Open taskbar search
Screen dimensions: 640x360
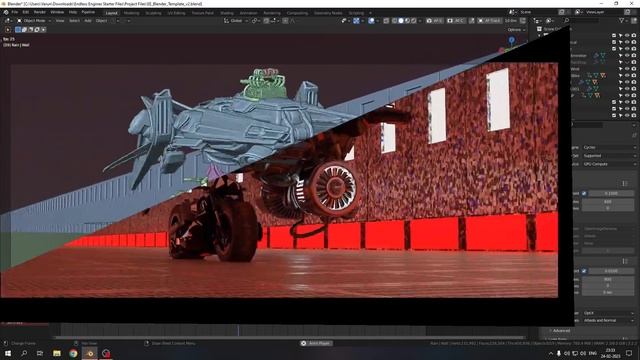(x=24, y=353)
